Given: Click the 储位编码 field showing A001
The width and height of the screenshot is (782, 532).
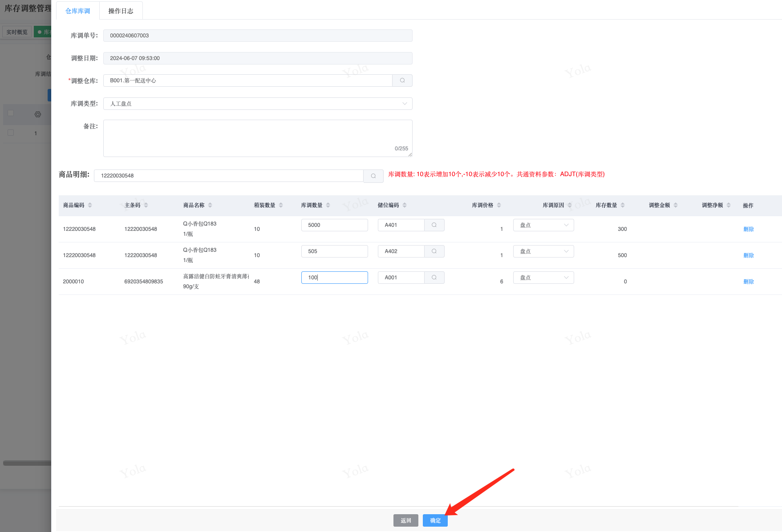Looking at the screenshot, I should click(x=401, y=278).
